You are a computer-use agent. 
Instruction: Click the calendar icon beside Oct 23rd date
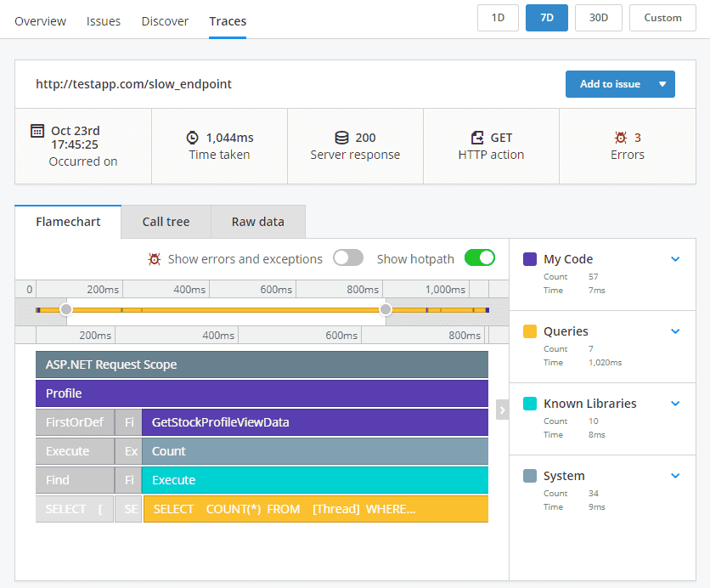(x=37, y=130)
